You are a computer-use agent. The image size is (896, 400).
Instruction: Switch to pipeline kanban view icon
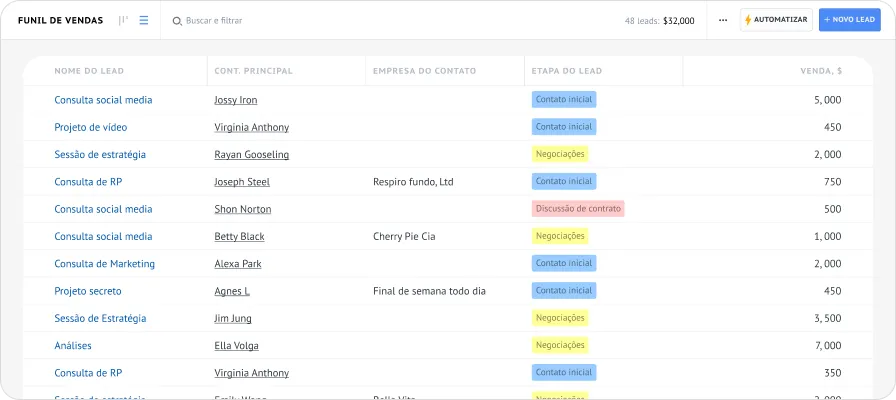tap(123, 21)
